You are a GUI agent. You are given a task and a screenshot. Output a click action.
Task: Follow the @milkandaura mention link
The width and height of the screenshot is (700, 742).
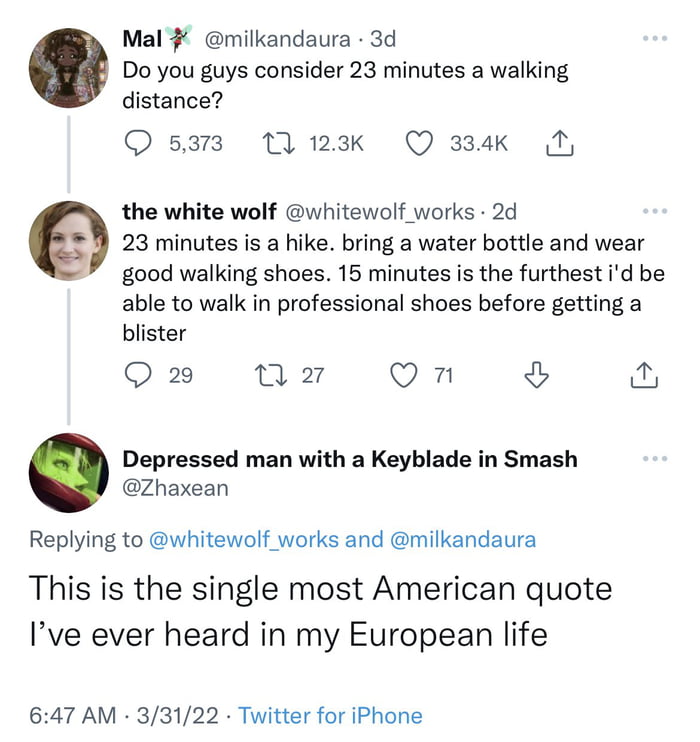pos(463,539)
